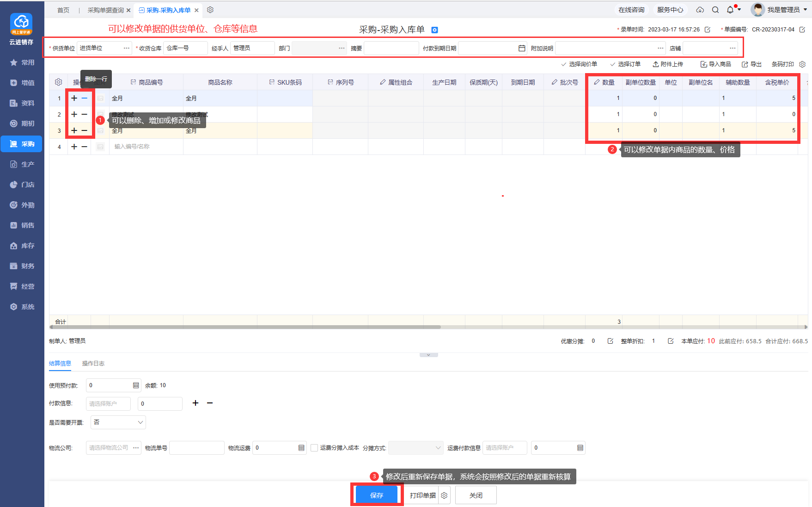Image resolution: width=812 pixels, height=507 pixels.
Task: Open the notification bell
Action: point(730,10)
